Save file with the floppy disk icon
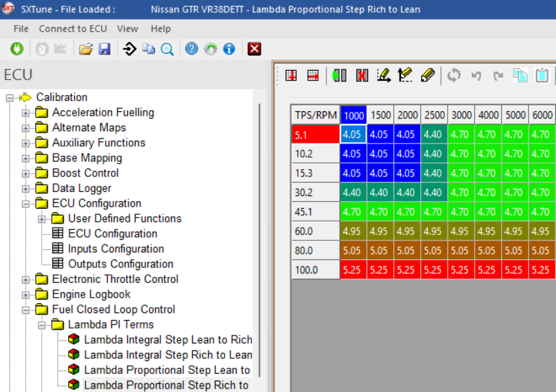556x392 pixels. click(104, 48)
